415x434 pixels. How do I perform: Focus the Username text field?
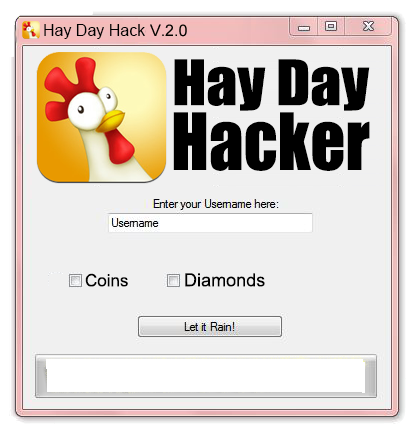tap(210, 223)
